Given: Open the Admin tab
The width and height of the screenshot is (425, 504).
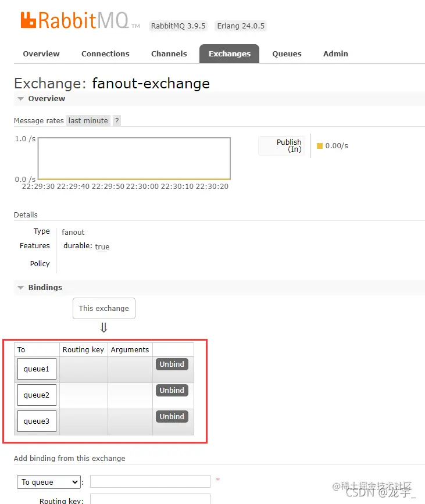Looking at the screenshot, I should 335,53.
